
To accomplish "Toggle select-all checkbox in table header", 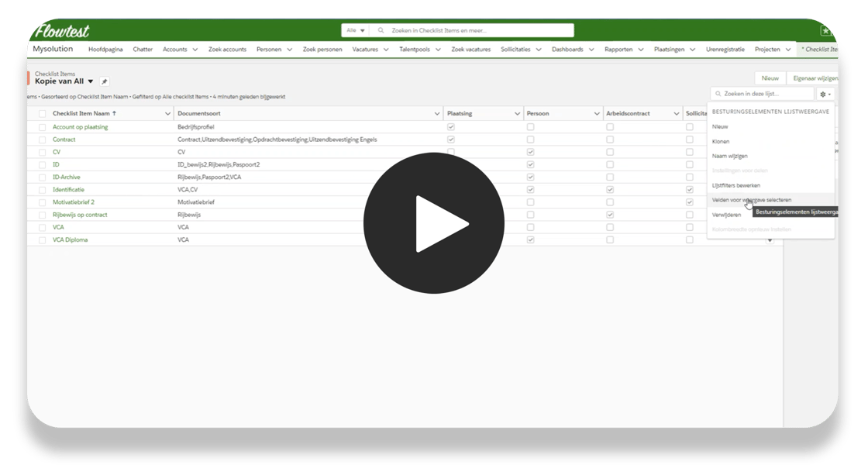I will [x=42, y=113].
